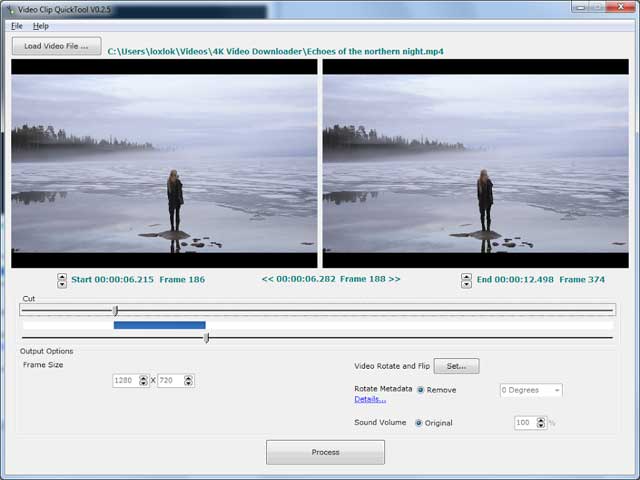Open the Help menu
The image size is (640, 480).
[x=41, y=26]
